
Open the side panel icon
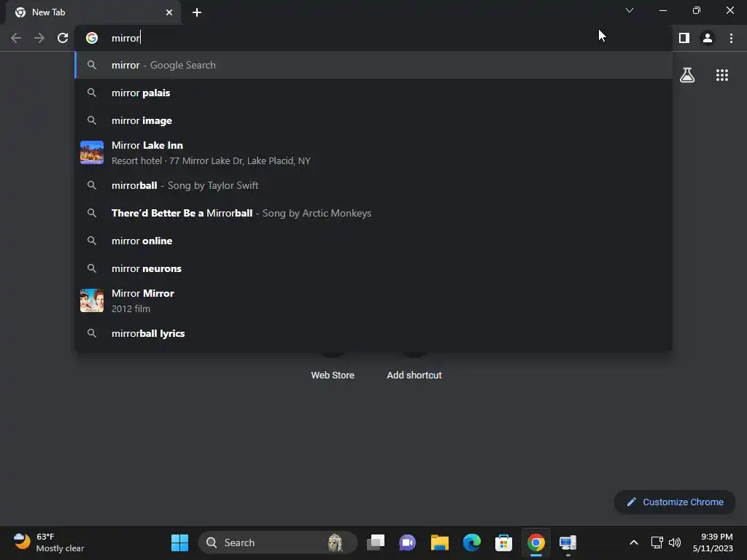click(x=684, y=38)
